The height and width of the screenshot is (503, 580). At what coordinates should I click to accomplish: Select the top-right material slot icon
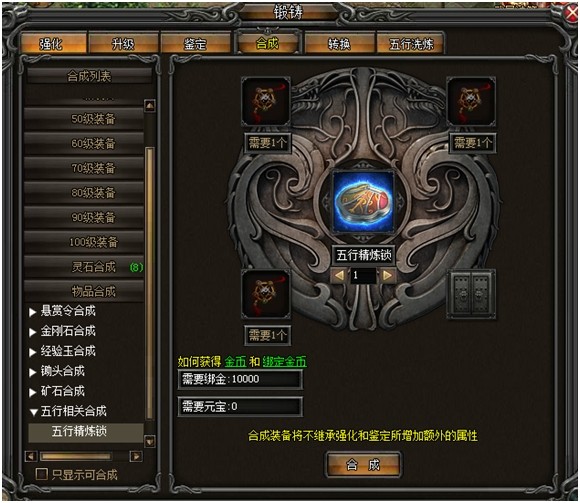point(471,101)
